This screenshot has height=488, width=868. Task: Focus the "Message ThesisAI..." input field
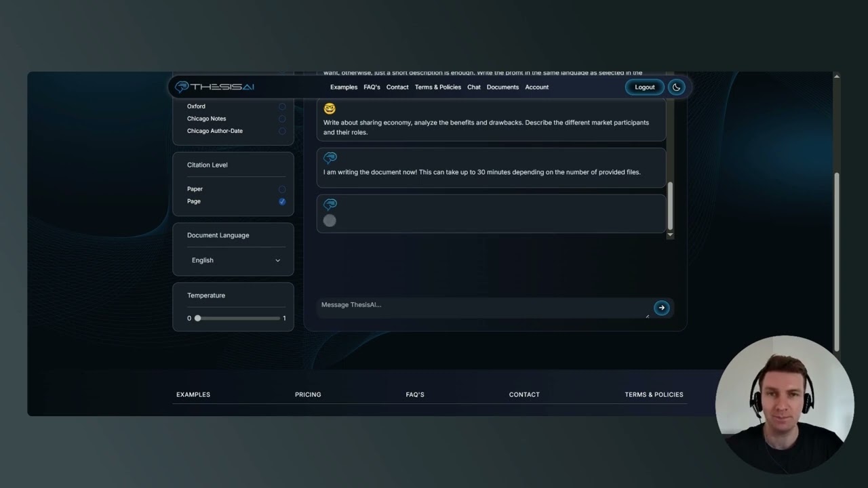[484, 308]
